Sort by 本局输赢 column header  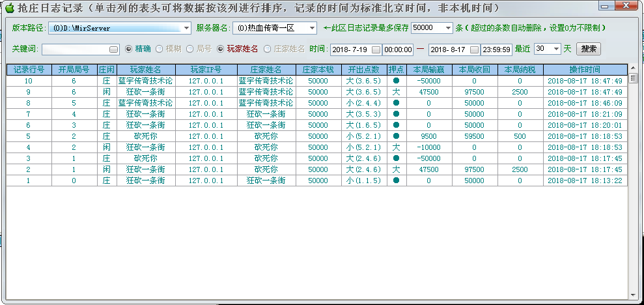pyautogui.click(x=428, y=69)
